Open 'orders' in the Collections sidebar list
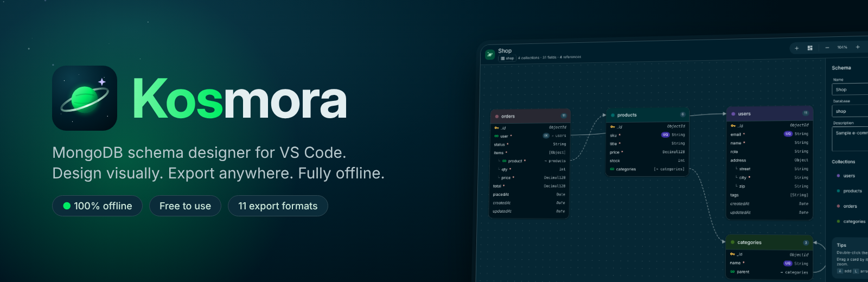The height and width of the screenshot is (282, 868). coord(850,206)
